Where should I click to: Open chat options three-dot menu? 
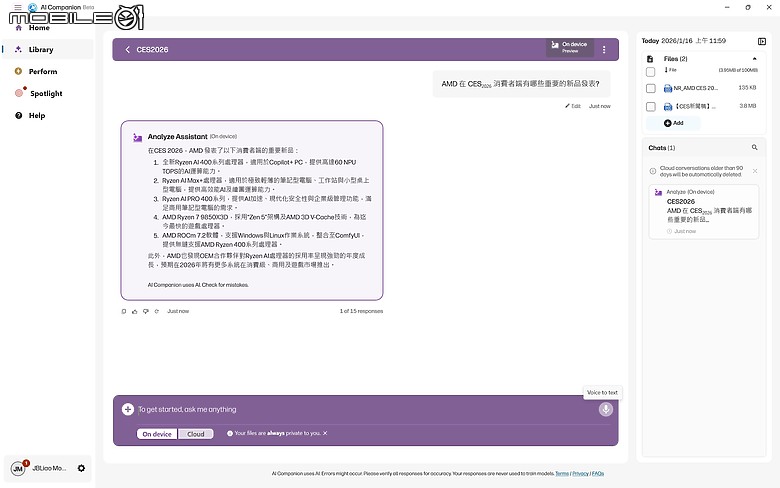604,50
